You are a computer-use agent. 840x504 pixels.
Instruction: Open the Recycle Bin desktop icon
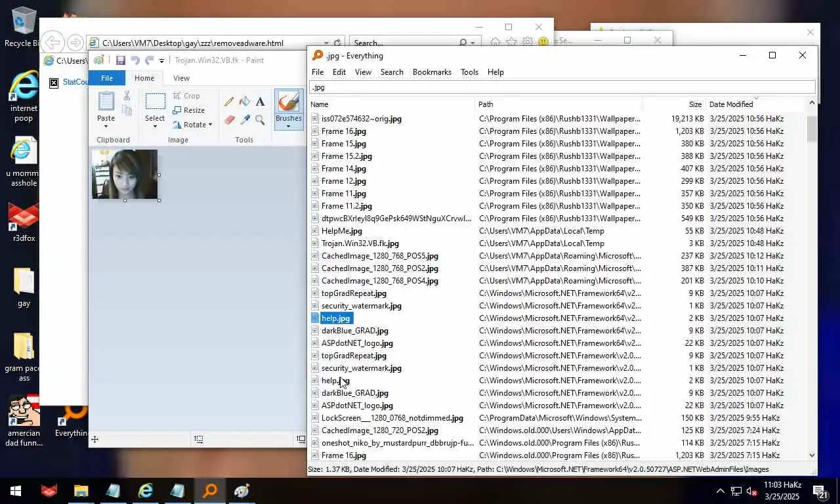pos(23,27)
